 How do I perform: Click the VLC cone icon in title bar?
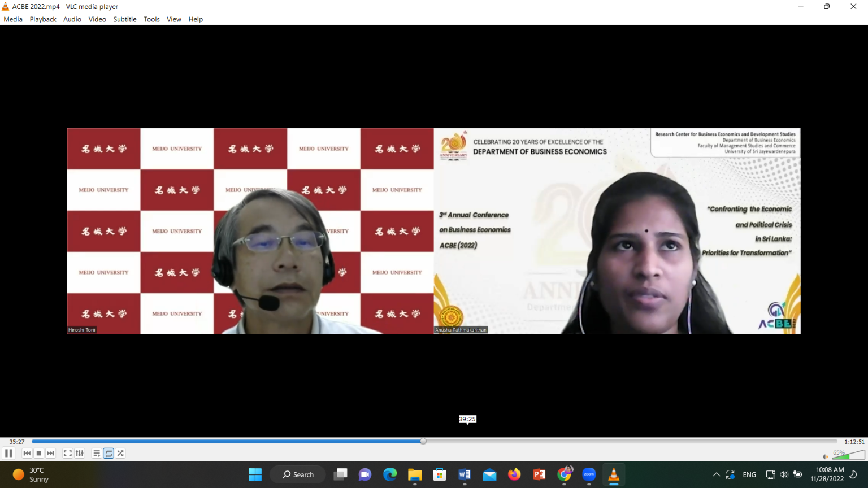[6, 6]
